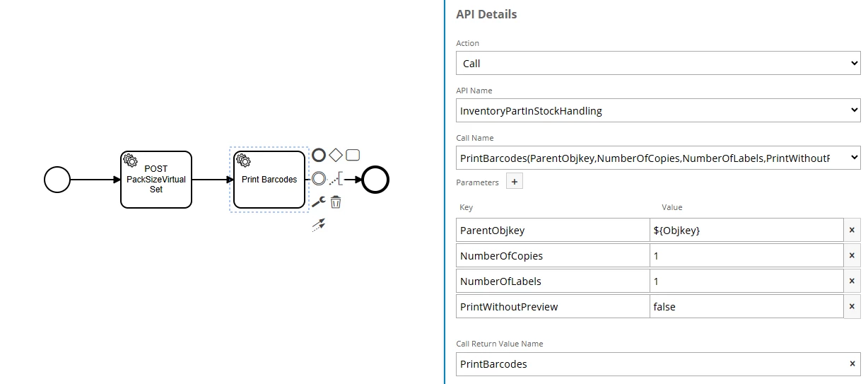Remove the ParentObjkey parameter row
This screenshot has height=384, width=868.
click(852, 230)
